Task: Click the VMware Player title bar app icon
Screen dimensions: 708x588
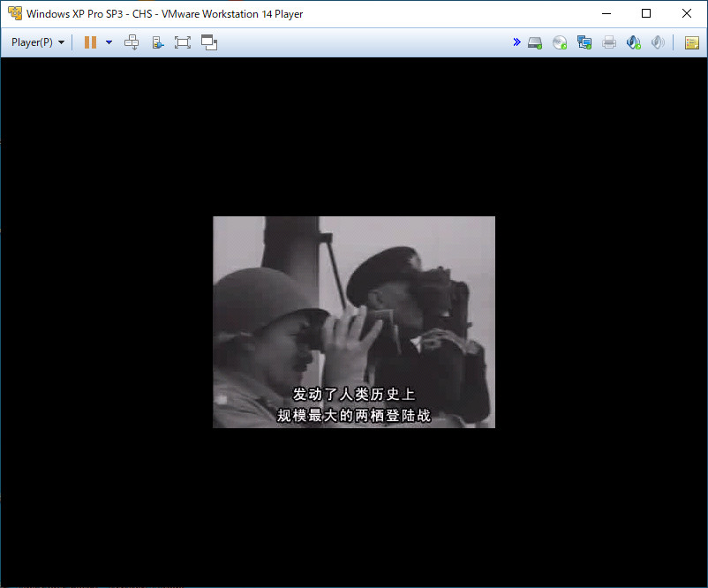Action: coord(15,13)
